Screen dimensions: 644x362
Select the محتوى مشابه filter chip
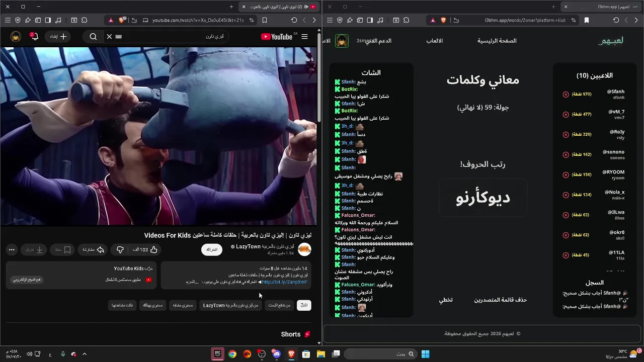[182, 305]
